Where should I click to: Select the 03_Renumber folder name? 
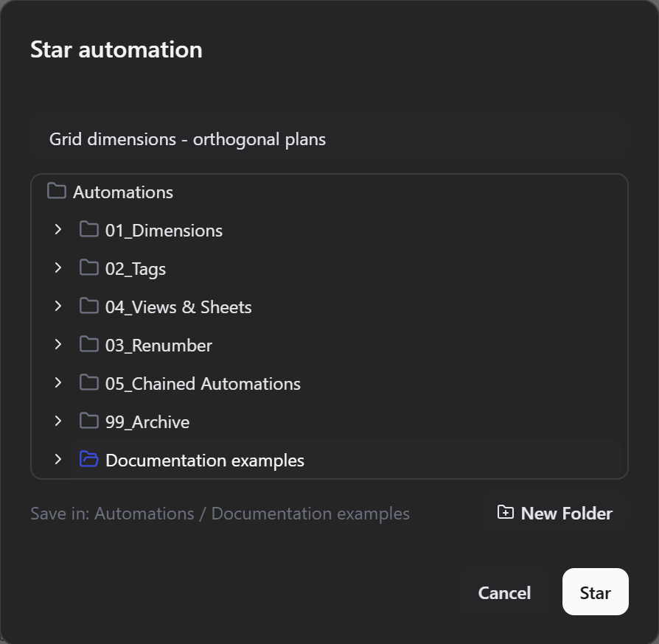coord(158,346)
